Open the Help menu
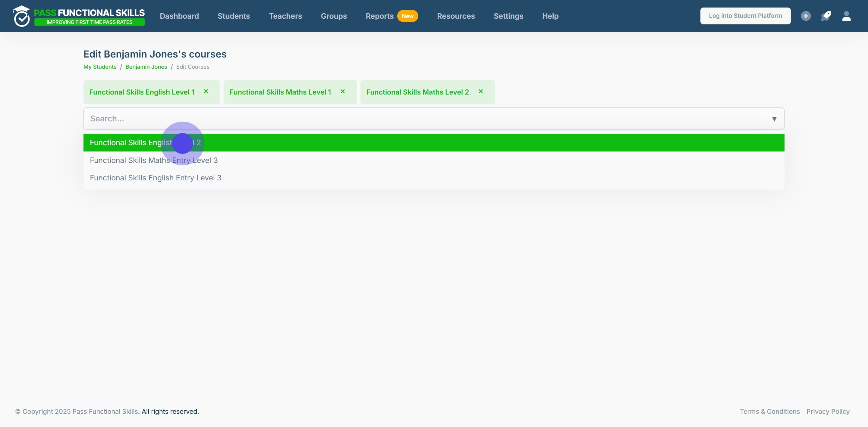Screen dimensions: 868x427 click(550, 16)
